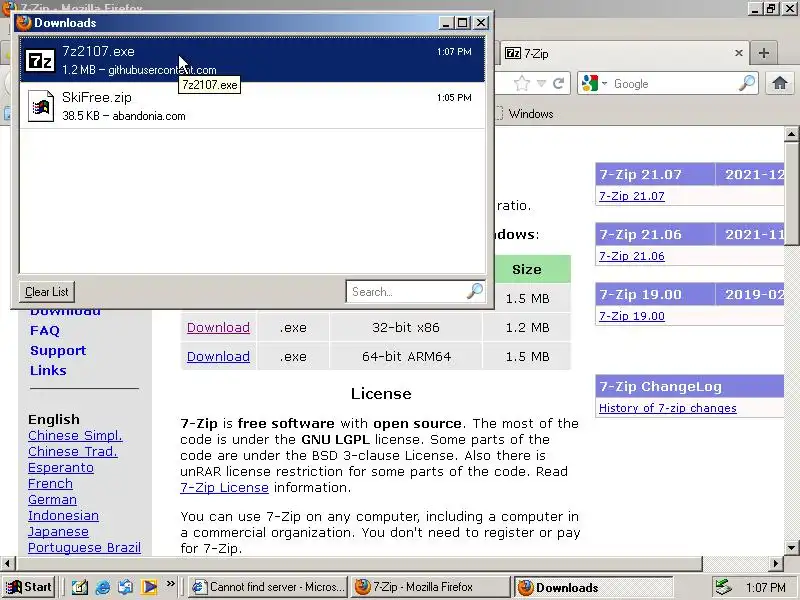This screenshot has width=800, height=600.
Task: Open the 7-Zip License link
Action: 224,488
